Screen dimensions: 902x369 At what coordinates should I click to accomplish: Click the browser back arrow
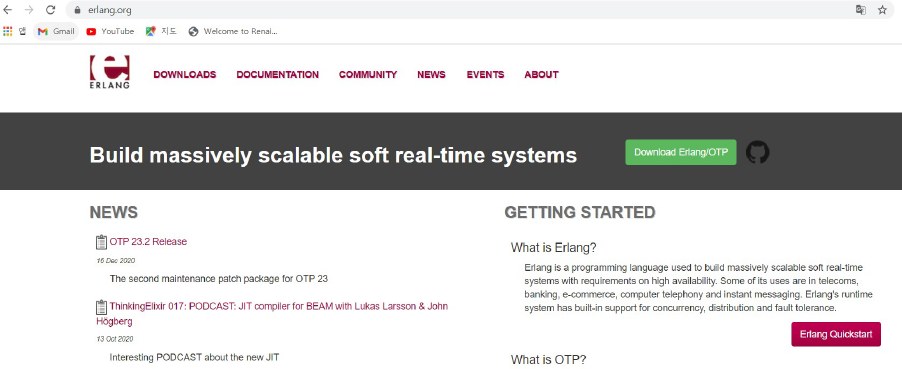click(7, 10)
